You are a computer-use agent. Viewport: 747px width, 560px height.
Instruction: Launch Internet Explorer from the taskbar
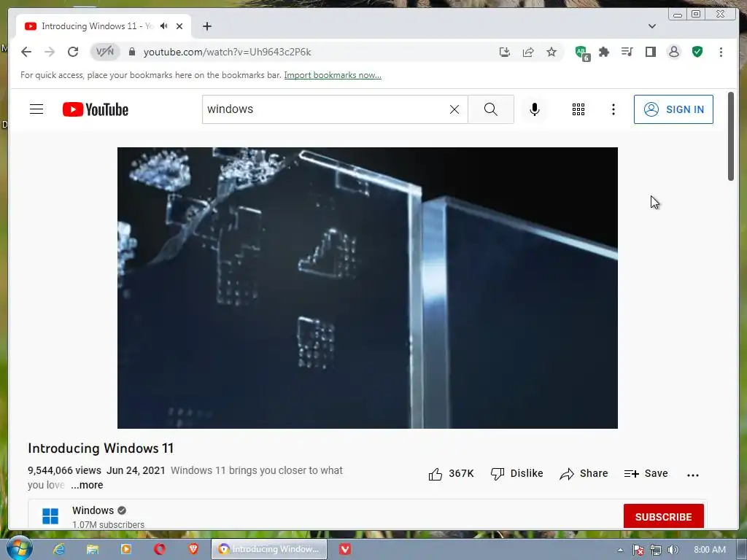coord(58,549)
